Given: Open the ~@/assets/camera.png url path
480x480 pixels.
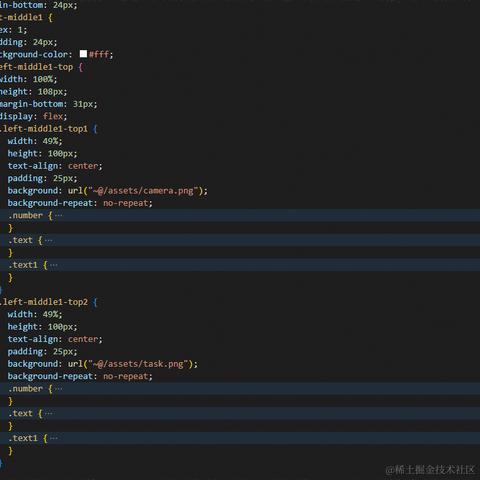Looking at the screenshot, I should 143,191.
